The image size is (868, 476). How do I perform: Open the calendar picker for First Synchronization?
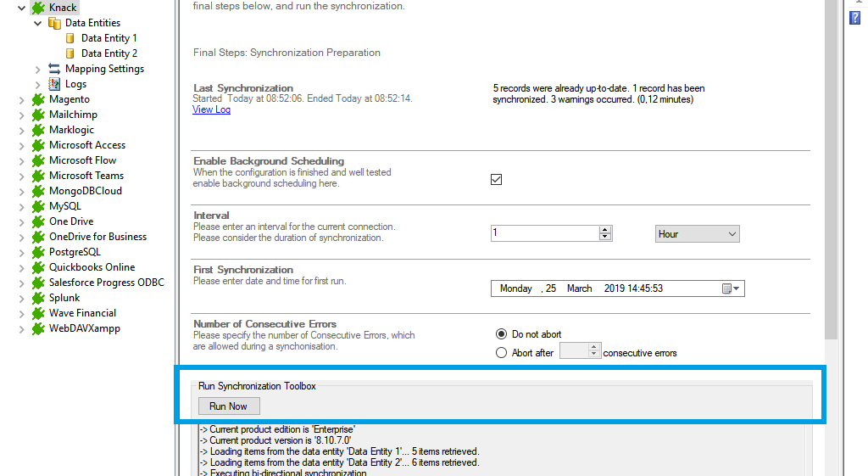pos(731,288)
